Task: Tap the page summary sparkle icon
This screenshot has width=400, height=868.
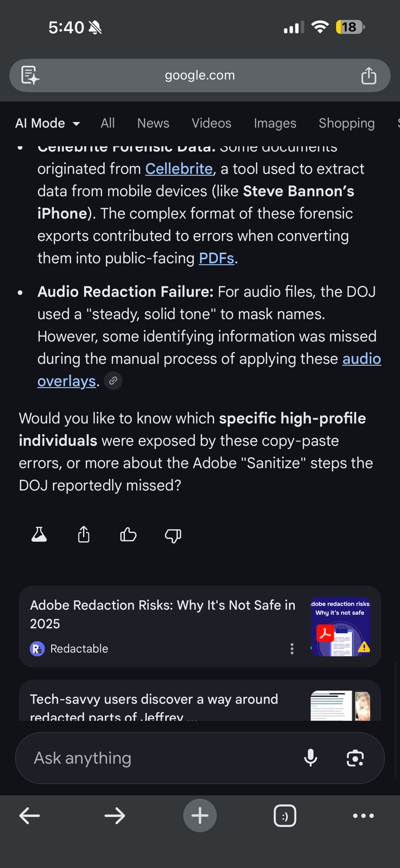Action: (x=30, y=76)
